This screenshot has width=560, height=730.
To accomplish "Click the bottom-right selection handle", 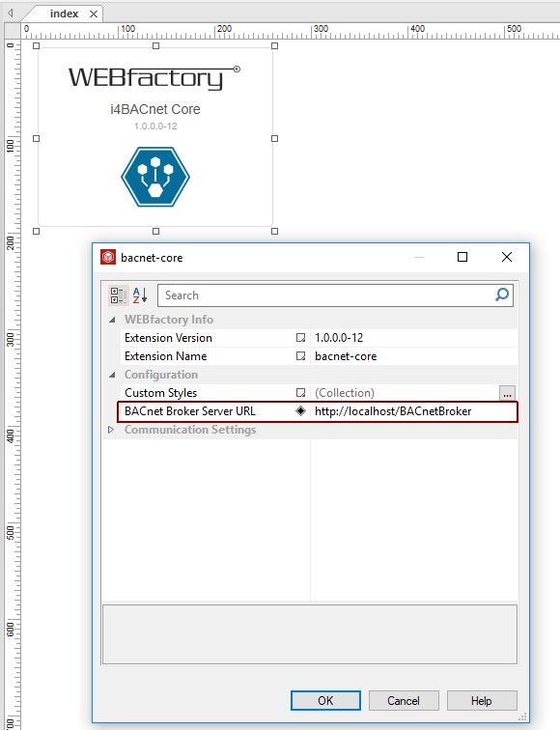I will (274, 231).
